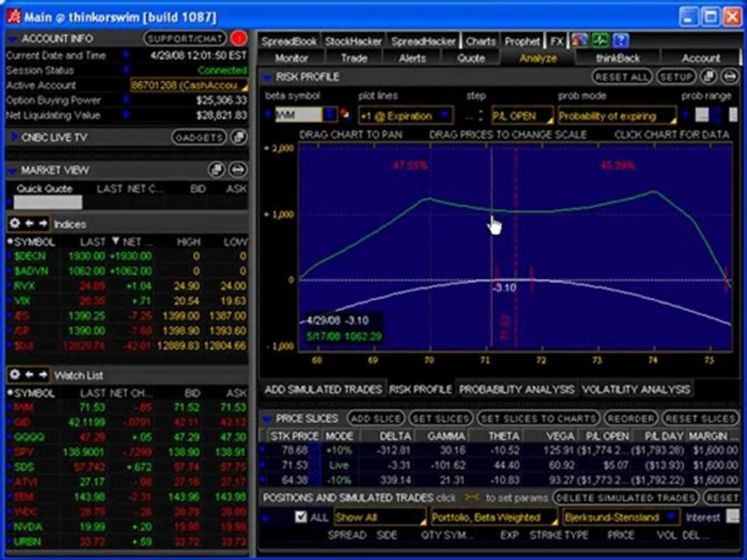Collapse the Account Info section
The height and width of the screenshot is (560, 747).
point(12,39)
